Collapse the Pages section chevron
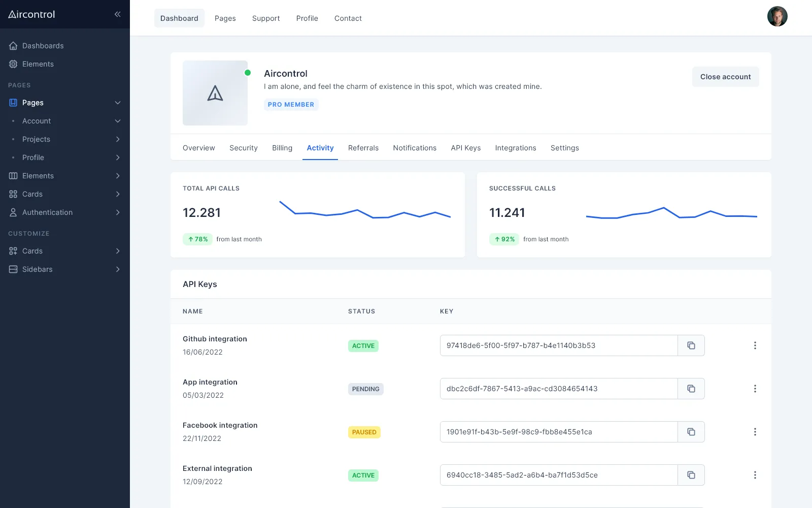 coord(118,103)
